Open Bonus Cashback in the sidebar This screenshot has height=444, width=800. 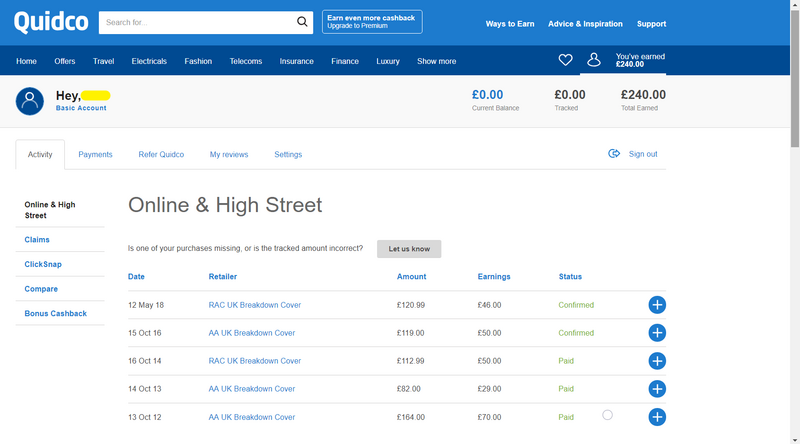pyautogui.click(x=56, y=313)
